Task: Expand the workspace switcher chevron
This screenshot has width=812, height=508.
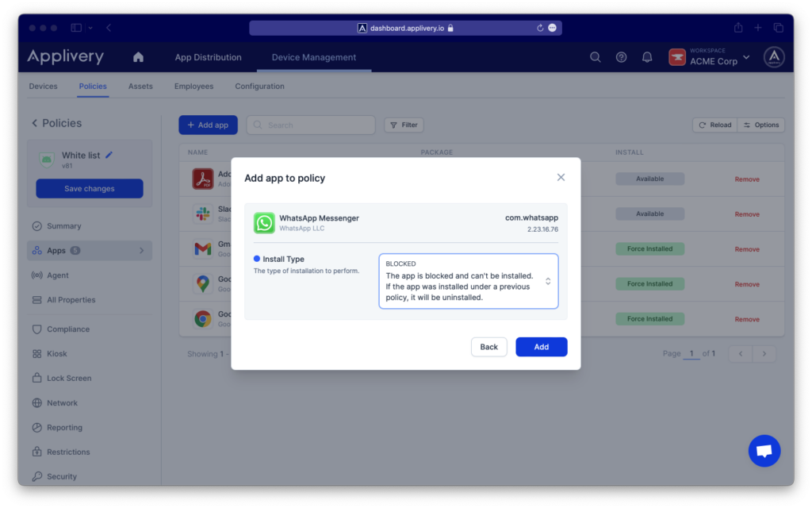Action: pos(746,57)
